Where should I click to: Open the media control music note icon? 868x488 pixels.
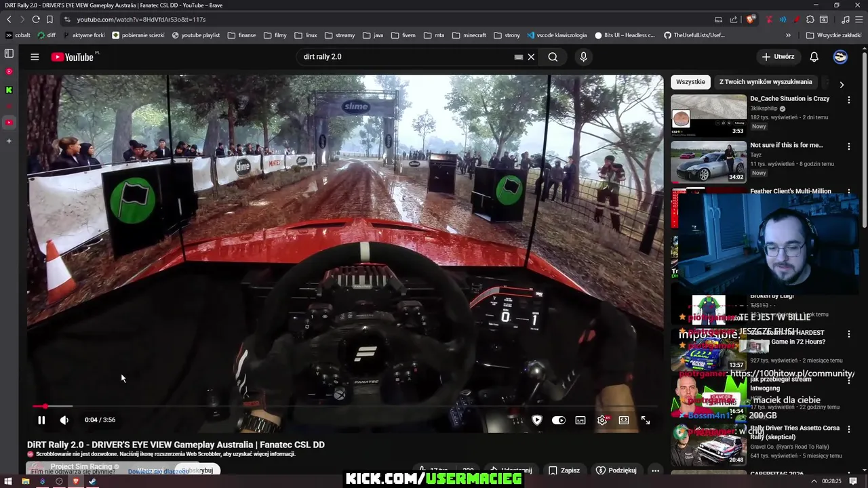click(x=845, y=20)
